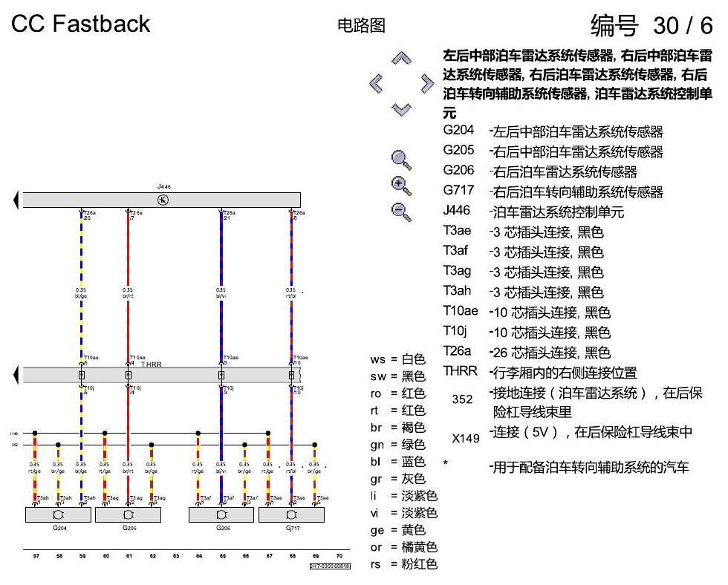728x585 pixels.
Task: Click the T3ag legend entry
Action: [523, 272]
